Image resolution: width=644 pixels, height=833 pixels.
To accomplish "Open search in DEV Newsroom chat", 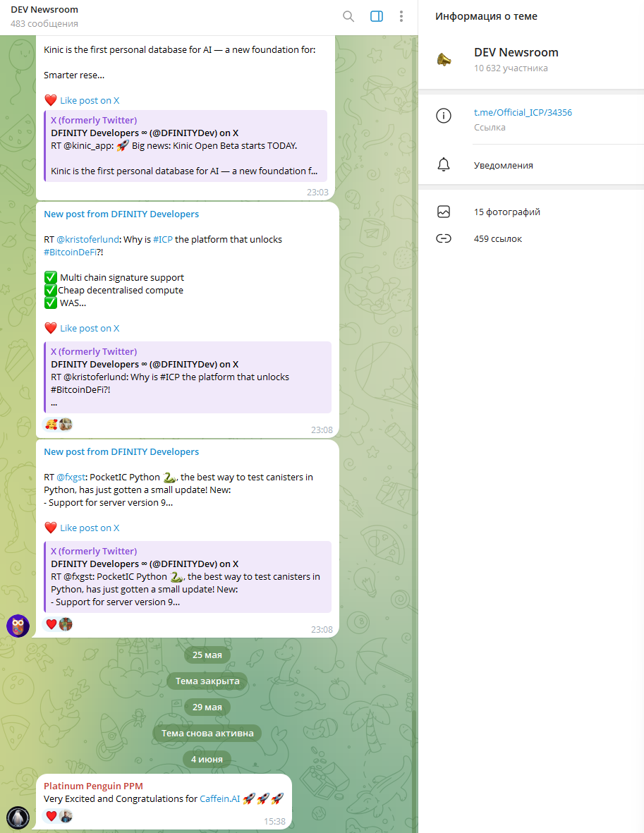I will pyautogui.click(x=348, y=16).
